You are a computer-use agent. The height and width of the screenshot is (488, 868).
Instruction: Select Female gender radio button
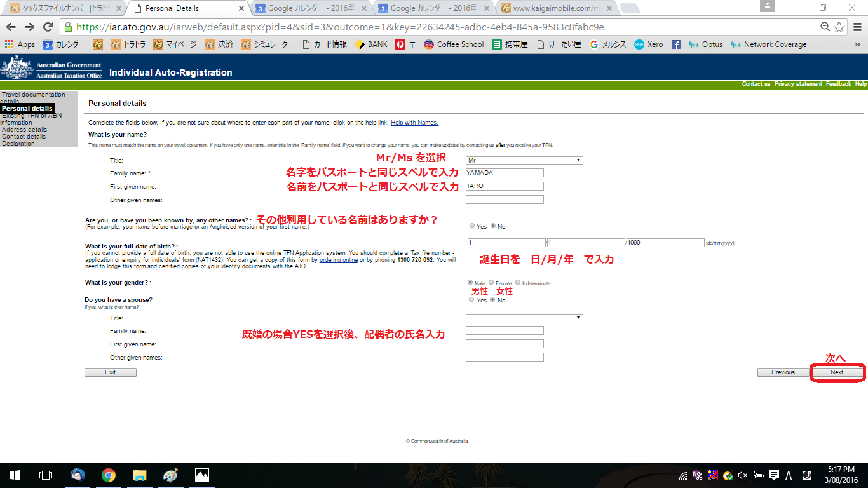[491, 283]
